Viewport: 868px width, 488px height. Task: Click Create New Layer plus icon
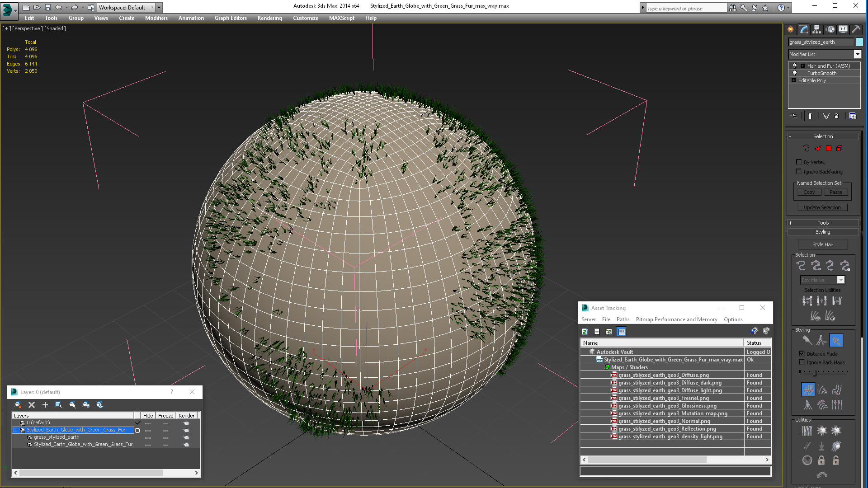[x=45, y=405]
